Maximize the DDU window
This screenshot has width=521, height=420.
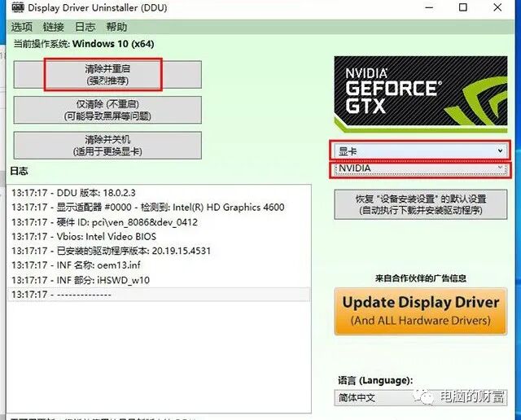click(463, 7)
